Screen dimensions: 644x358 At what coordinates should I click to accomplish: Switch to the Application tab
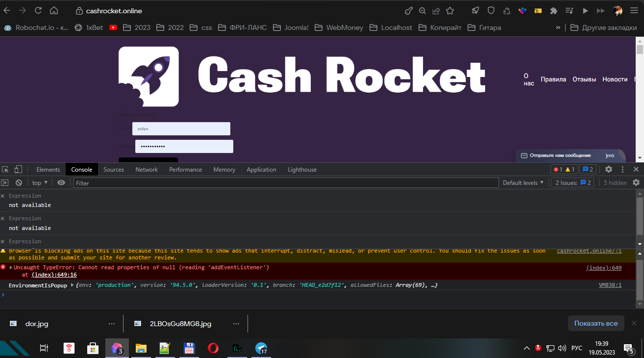click(x=261, y=169)
